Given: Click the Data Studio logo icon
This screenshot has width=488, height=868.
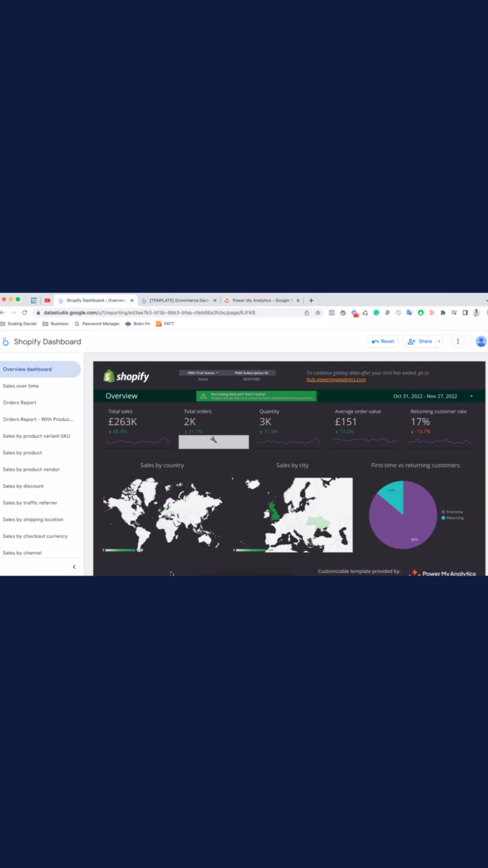Looking at the screenshot, I should coord(6,341).
